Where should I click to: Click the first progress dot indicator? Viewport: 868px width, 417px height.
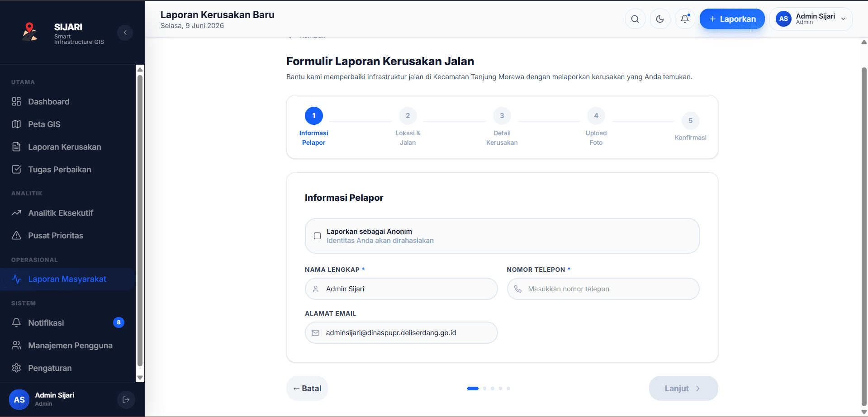coord(473,389)
